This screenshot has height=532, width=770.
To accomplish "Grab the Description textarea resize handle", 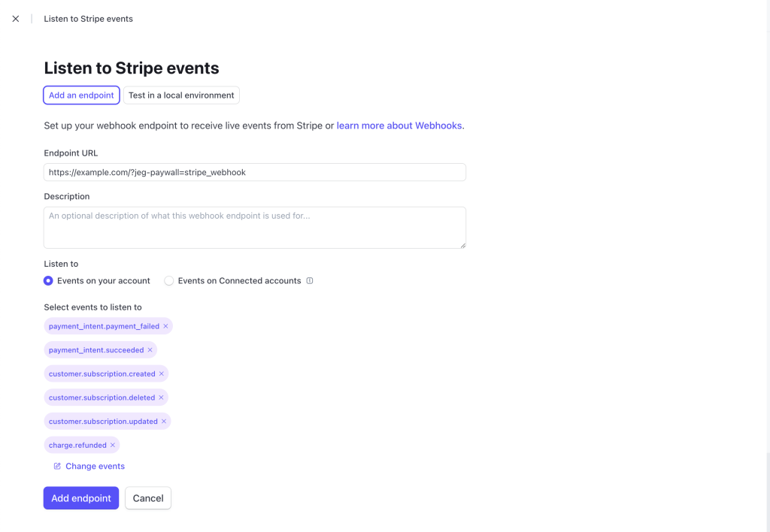I will pyautogui.click(x=462, y=245).
